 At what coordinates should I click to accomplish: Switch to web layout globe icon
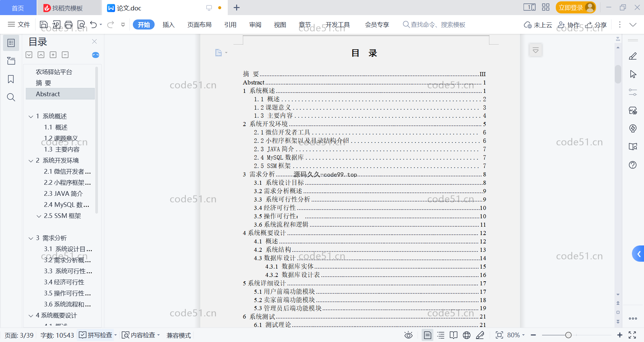tap(467, 335)
